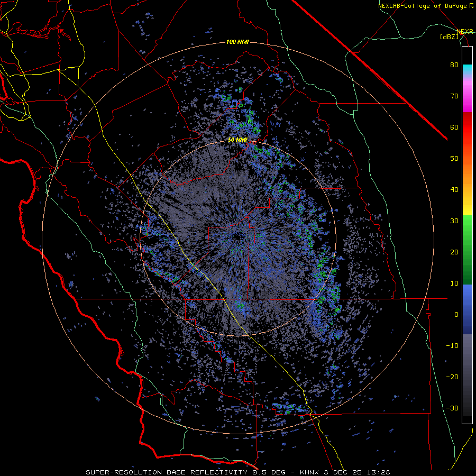Click the 50 NMI range ring label

pyautogui.click(x=237, y=140)
